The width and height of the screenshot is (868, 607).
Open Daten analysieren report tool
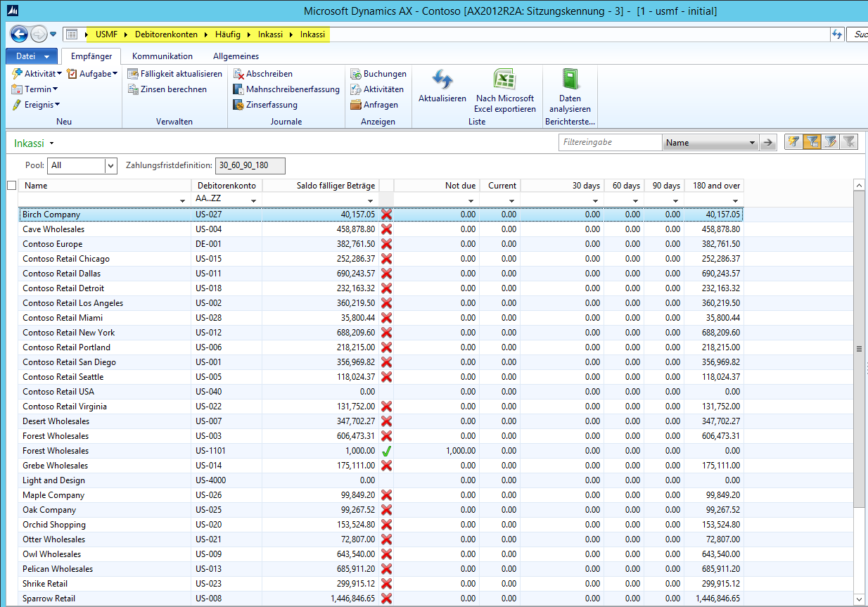tap(570, 79)
